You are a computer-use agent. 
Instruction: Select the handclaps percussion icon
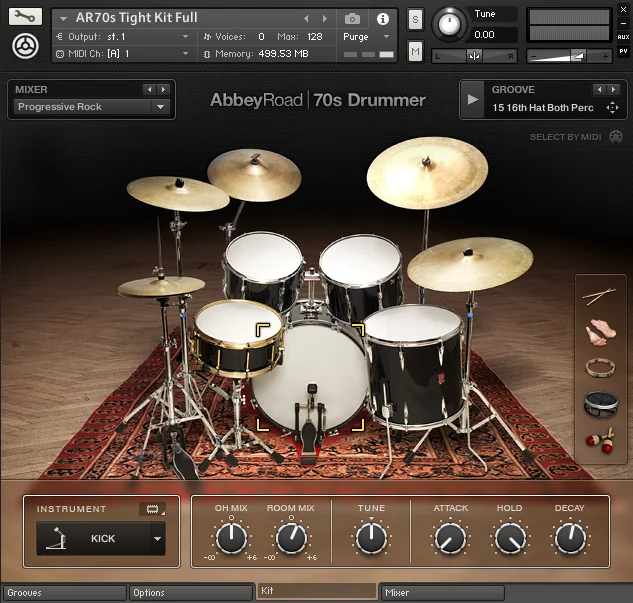pyautogui.click(x=600, y=332)
